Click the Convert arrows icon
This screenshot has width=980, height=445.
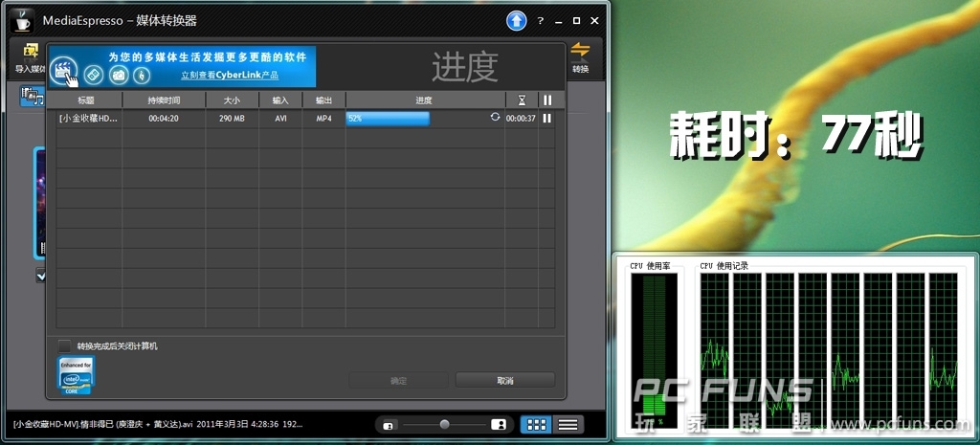580,52
